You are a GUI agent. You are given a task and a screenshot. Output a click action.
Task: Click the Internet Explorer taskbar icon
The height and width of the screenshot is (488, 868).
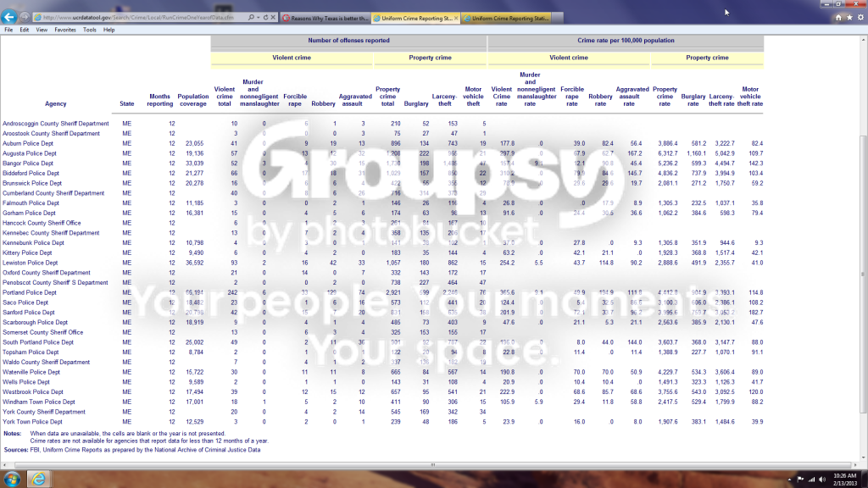click(x=39, y=480)
